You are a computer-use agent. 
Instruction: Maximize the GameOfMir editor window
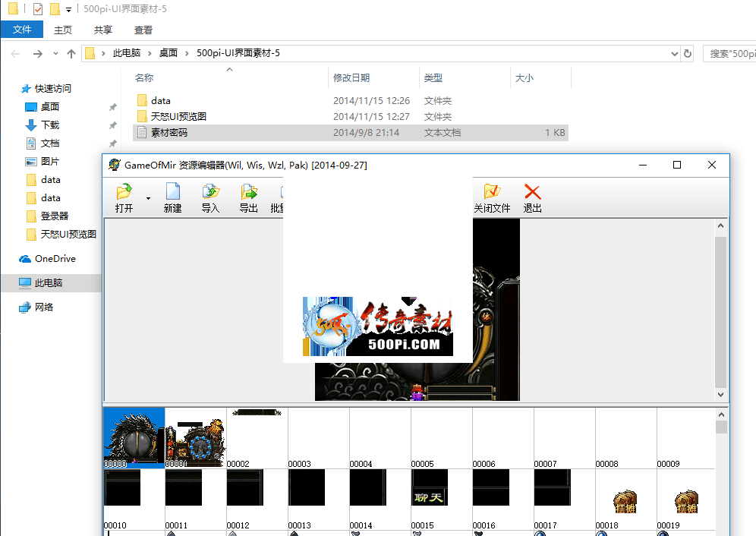[677, 165]
